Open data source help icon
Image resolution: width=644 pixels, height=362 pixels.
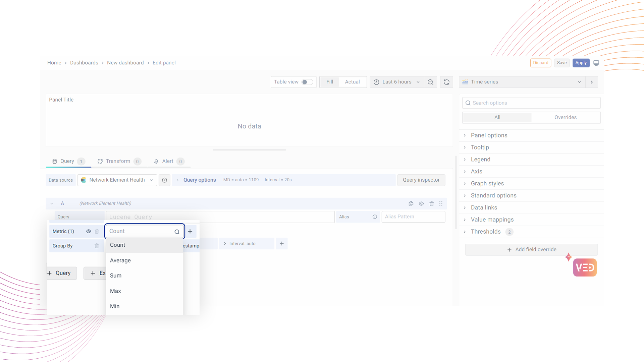point(164,180)
